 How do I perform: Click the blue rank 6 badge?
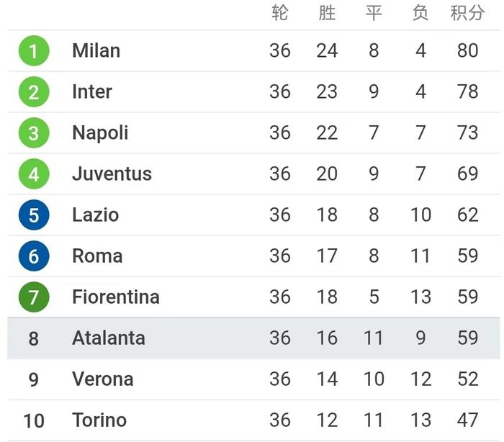[34, 256]
